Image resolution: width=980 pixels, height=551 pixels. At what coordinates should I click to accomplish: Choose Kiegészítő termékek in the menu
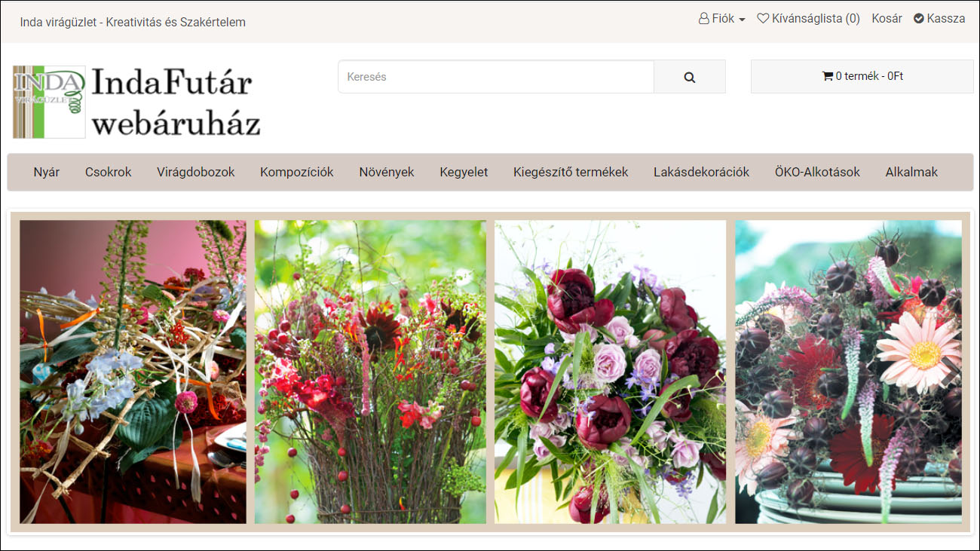click(x=571, y=172)
